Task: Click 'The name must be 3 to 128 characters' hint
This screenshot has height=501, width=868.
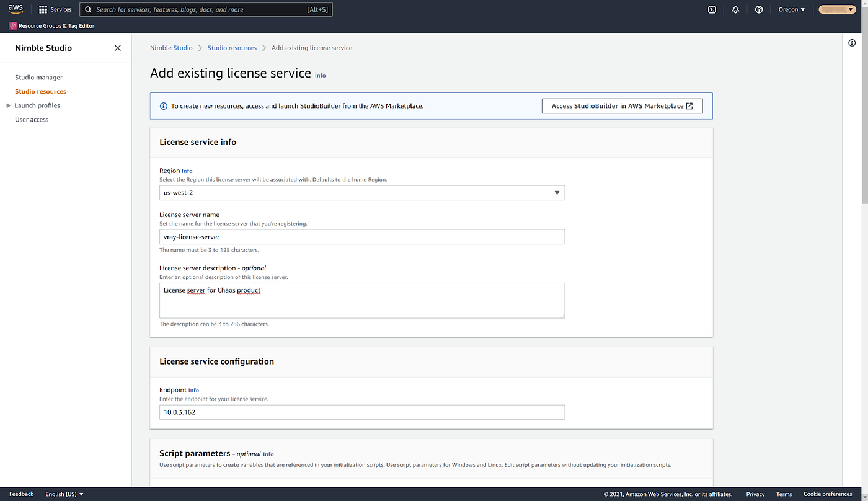Action: pyautogui.click(x=209, y=250)
